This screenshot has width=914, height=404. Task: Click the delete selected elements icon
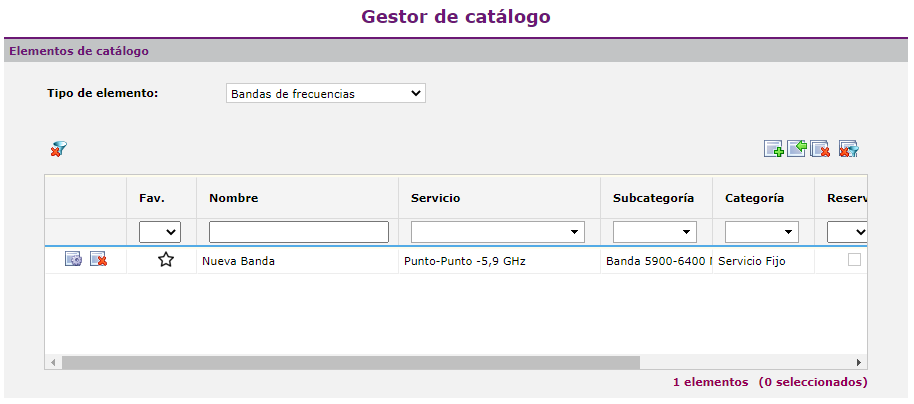click(x=820, y=149)
